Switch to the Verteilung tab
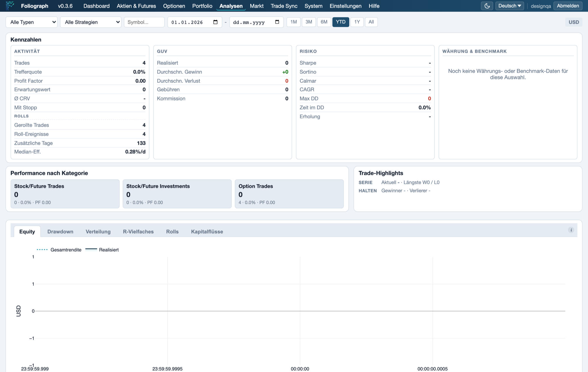Image resolution: width=588 pixels, height=372 pixels. (x=98, y=232)
